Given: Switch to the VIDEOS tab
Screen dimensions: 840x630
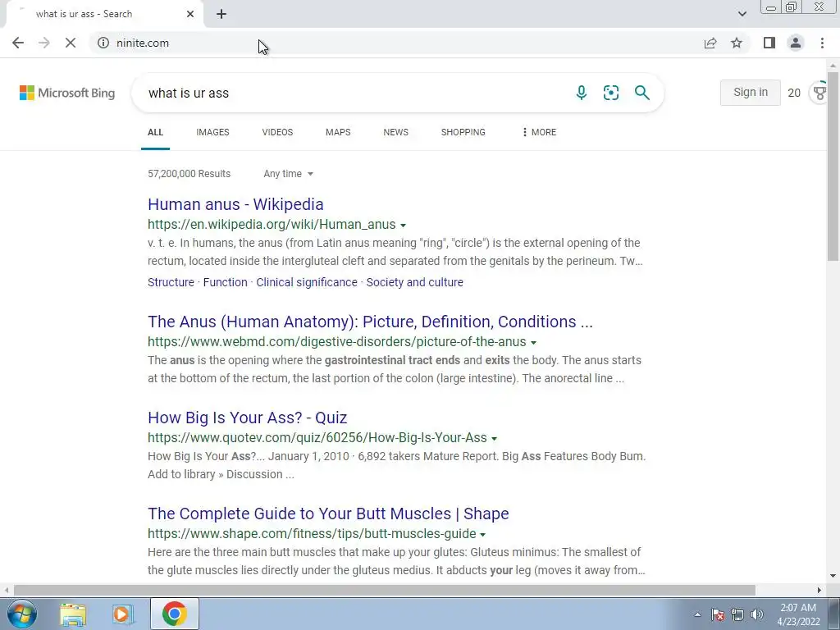Looking at the screenshot, I should 277,132.
